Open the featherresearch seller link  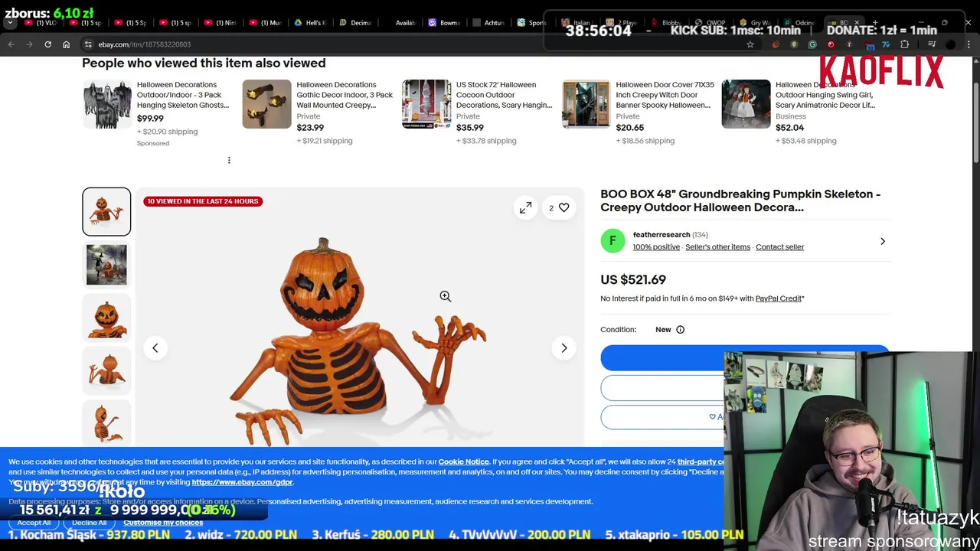point(661,235)
